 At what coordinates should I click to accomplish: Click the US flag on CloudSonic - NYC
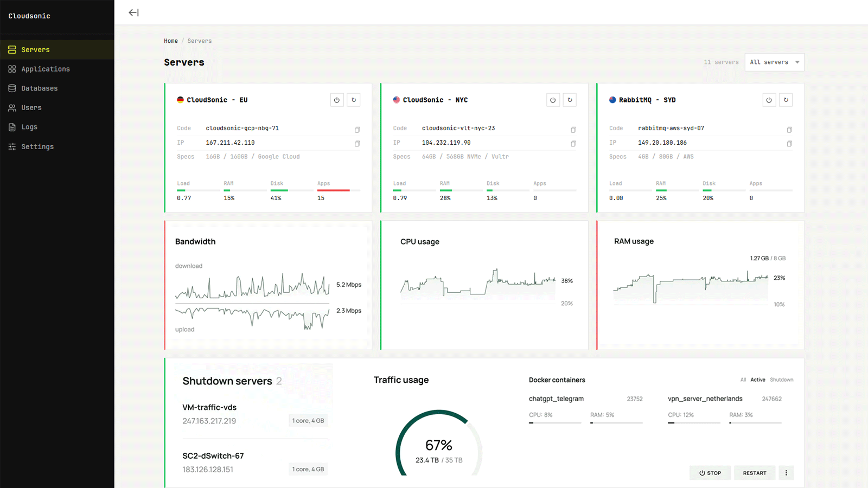click(x=397, y=100)
